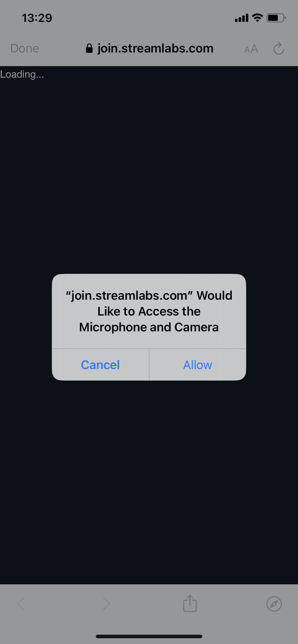This screenshot has width=298, height=644.
Task: Open page in Safari via compass icon
Action: coord(274,604)
